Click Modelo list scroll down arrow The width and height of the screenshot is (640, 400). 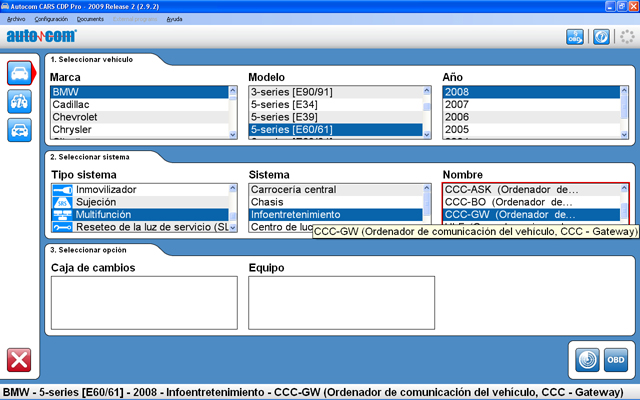[427, 134]
